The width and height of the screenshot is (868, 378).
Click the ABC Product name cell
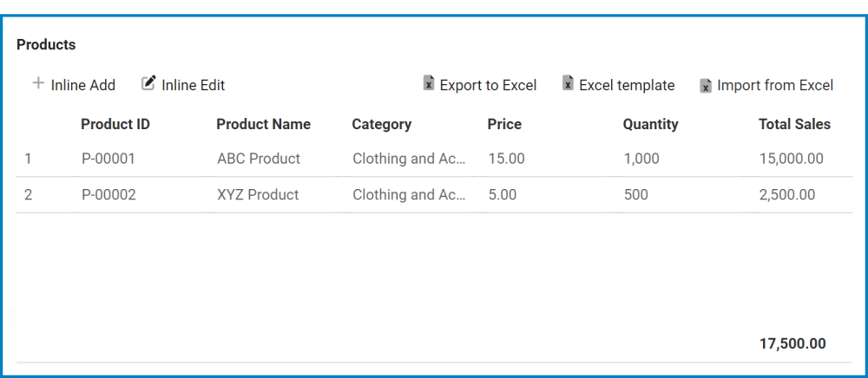click(x=259, y=159)
